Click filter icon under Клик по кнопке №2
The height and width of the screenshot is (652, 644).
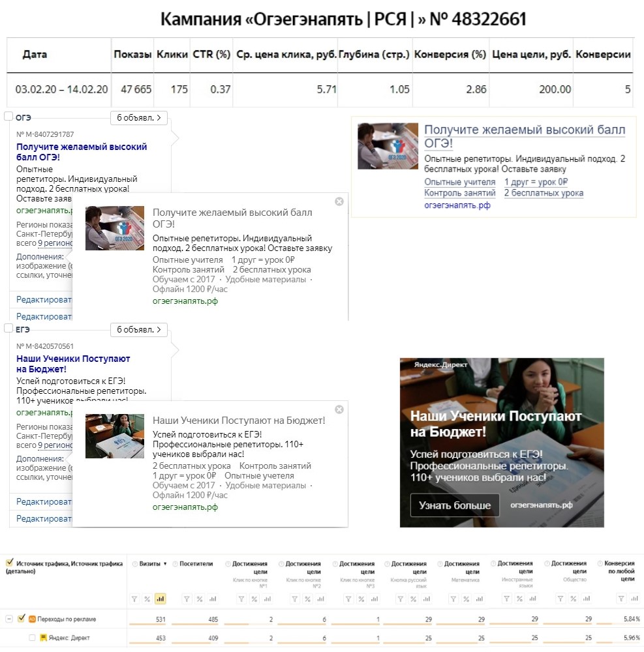(x=294, y=599)
